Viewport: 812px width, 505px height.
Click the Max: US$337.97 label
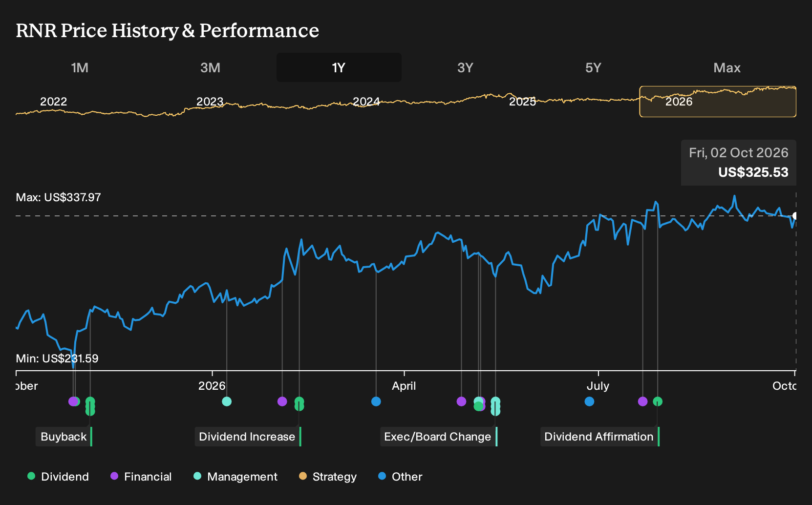[59, 198]
